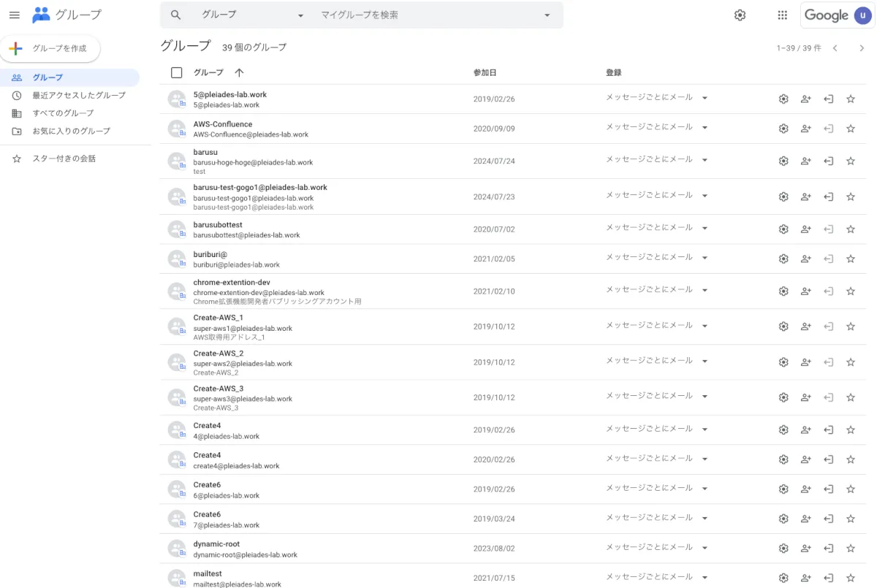Go to next page arrow
Viewport: 877px width, 588px height.
tap(862, 48)
